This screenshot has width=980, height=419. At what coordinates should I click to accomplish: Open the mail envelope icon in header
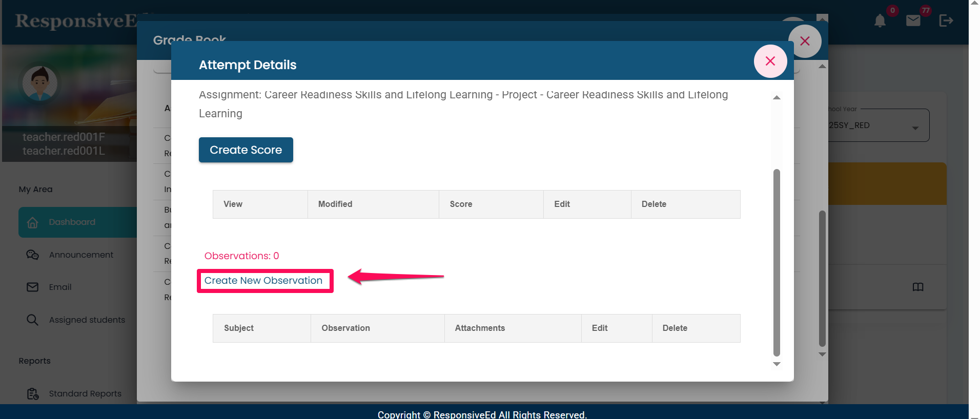[913, 20]
